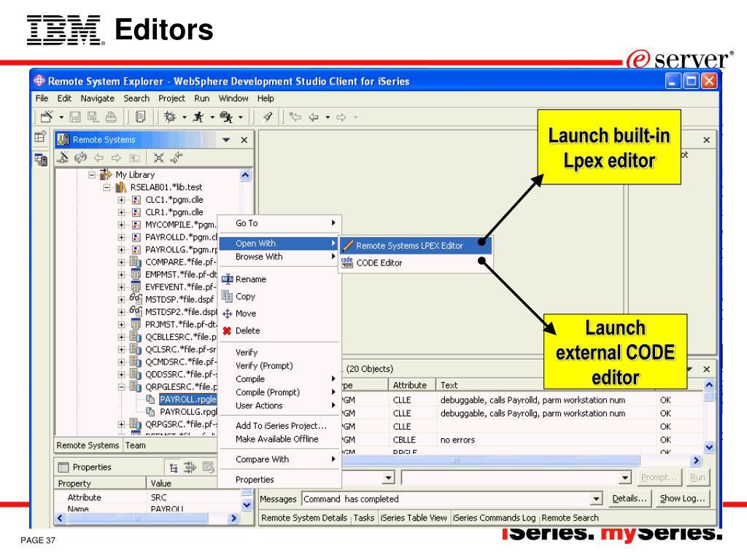Screen dimensions: 747x560
Task: Collapse the RSELAB01.*lib.test node
Action: 107,187
